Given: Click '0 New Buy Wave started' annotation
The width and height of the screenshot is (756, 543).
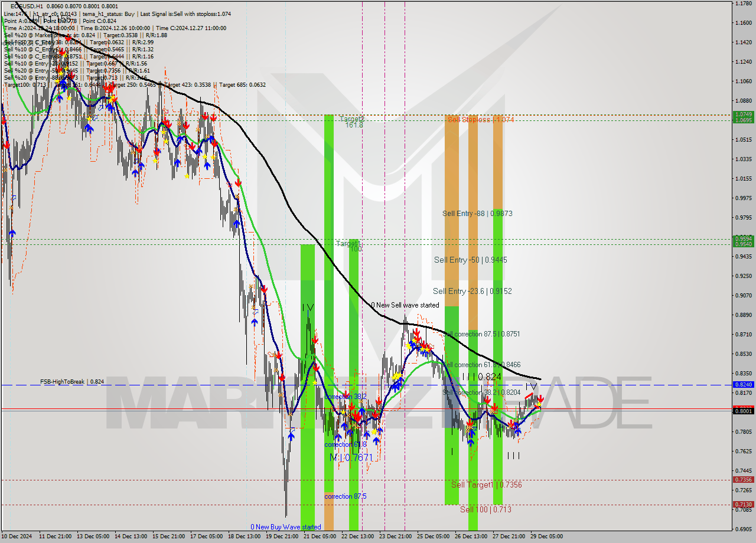Looking at the screenshot, I should [x=286, y=527].
